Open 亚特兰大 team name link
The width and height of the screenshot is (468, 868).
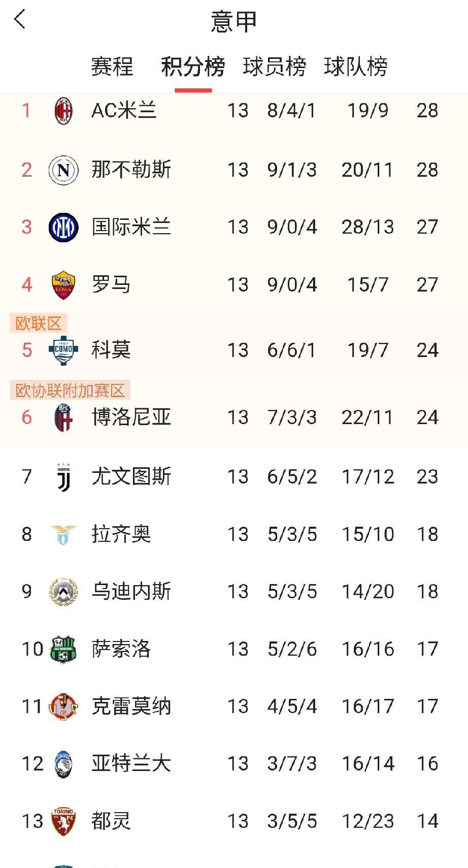pyautogui.click(x=131, y=764)
